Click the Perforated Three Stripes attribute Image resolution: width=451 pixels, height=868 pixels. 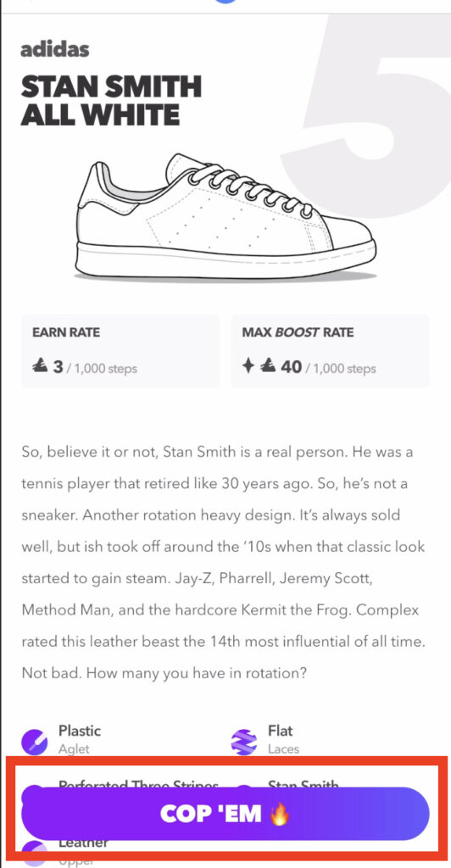click(138, 784)
